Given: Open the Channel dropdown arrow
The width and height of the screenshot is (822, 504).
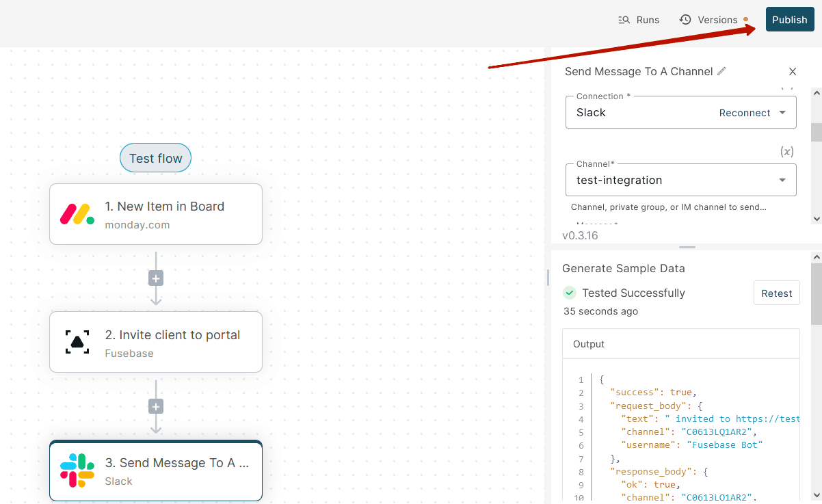Looking at the screenshot, I should click(x=782, y=181).
